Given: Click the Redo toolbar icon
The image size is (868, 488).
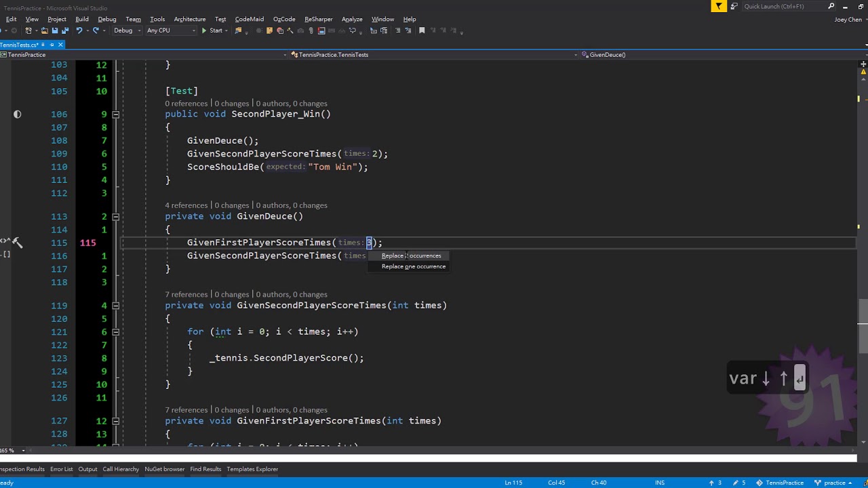Looking at the screenshot, I should (x=96, y=30).
